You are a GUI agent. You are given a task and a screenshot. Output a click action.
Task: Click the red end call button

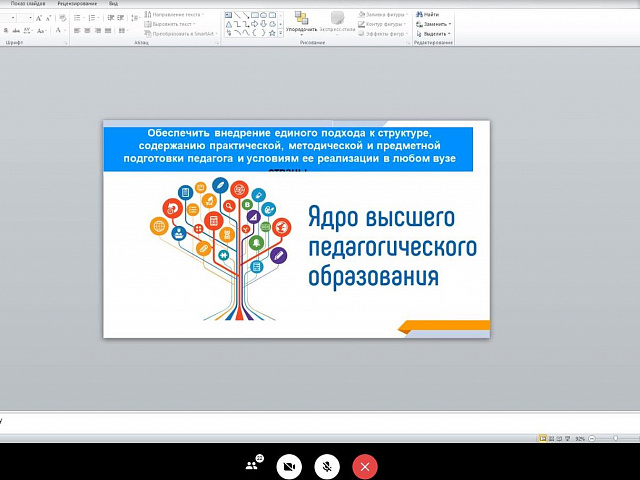366,465
